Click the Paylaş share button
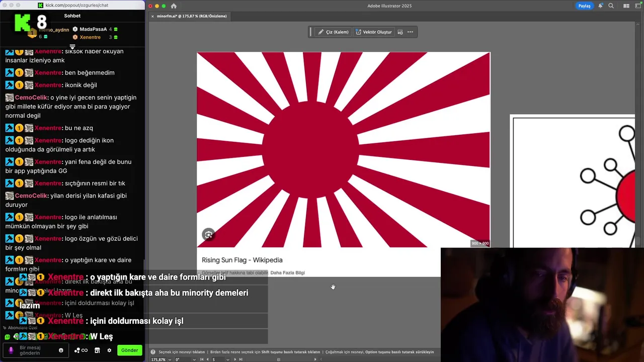 [x=584, y=6]
